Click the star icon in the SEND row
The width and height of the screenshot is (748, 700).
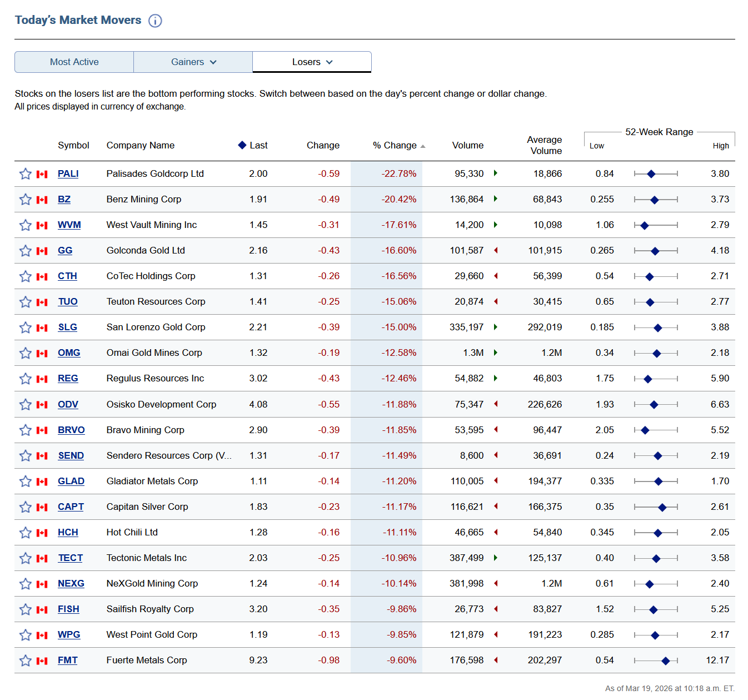click(26, 456)
